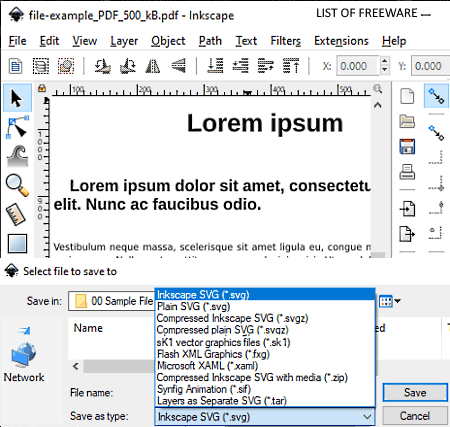The width and height of the screenshot is (450, 427).
Task: Select the Node edit tool
Action: pos(17,128)
